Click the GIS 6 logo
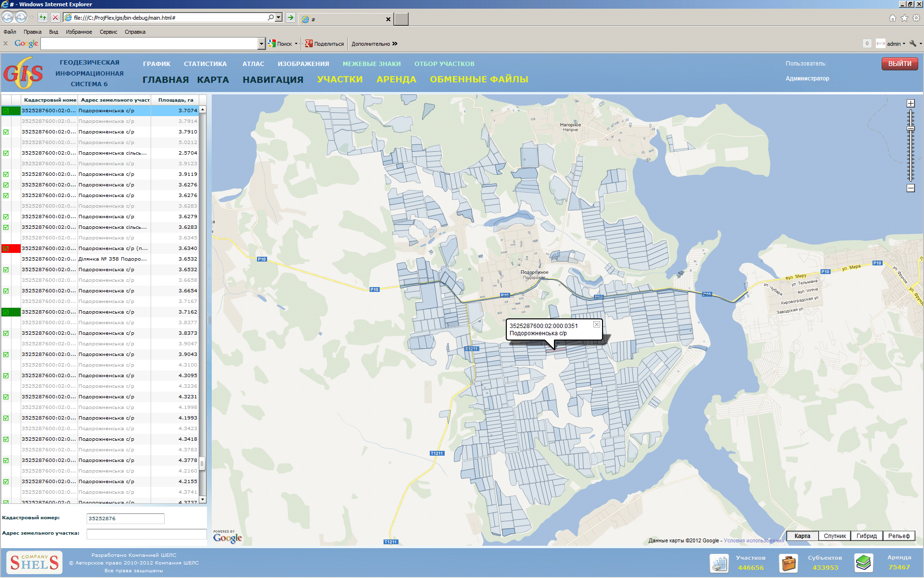924x578 pixels. (x=23, y=73)
